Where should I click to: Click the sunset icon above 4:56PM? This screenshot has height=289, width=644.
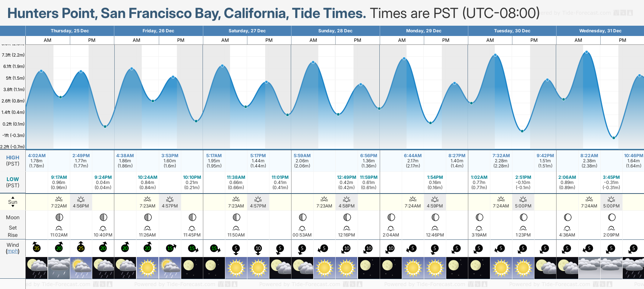[x=81, y=199]
